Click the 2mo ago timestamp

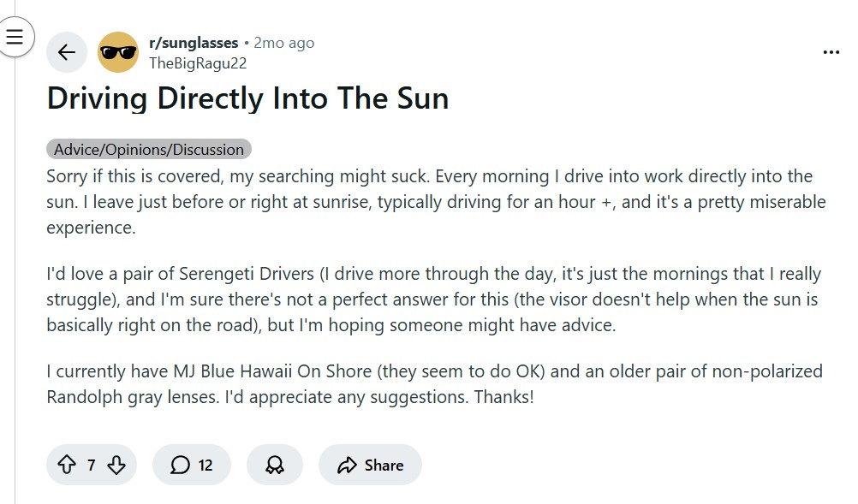coord(284,42)
